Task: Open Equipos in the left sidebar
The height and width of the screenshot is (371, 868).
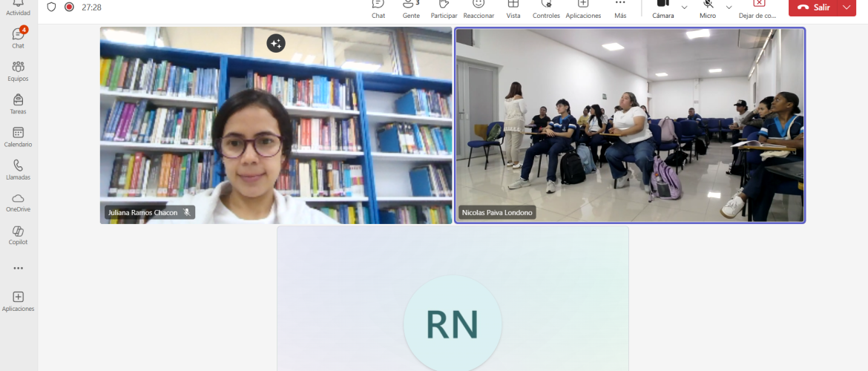Action: click(18, 70)
